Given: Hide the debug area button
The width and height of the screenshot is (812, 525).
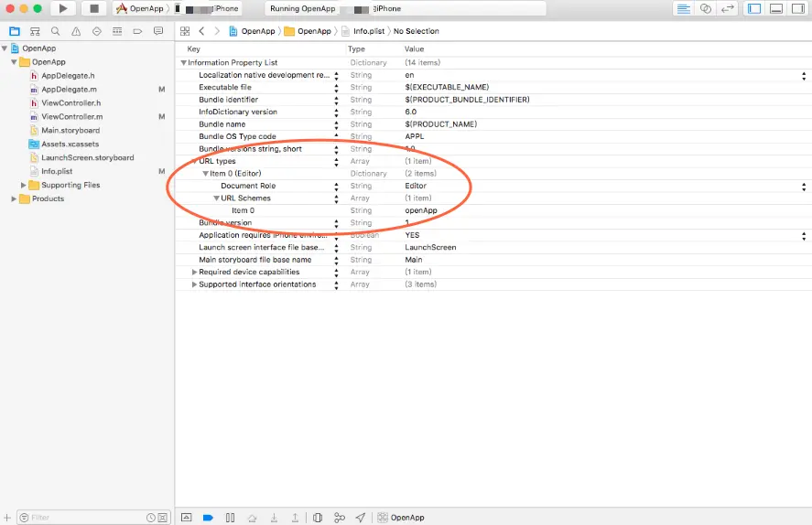Looking at the screenshot, I should (x=187, y=518).
